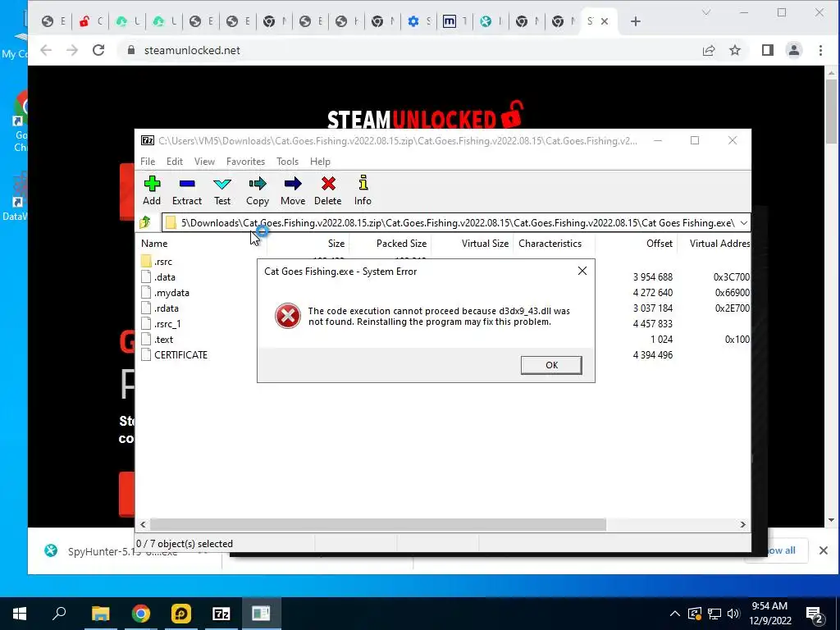Click the Chrome share page icon
Image resolution: width=840 pixels, height=630 pixels.
pos(709,50)
